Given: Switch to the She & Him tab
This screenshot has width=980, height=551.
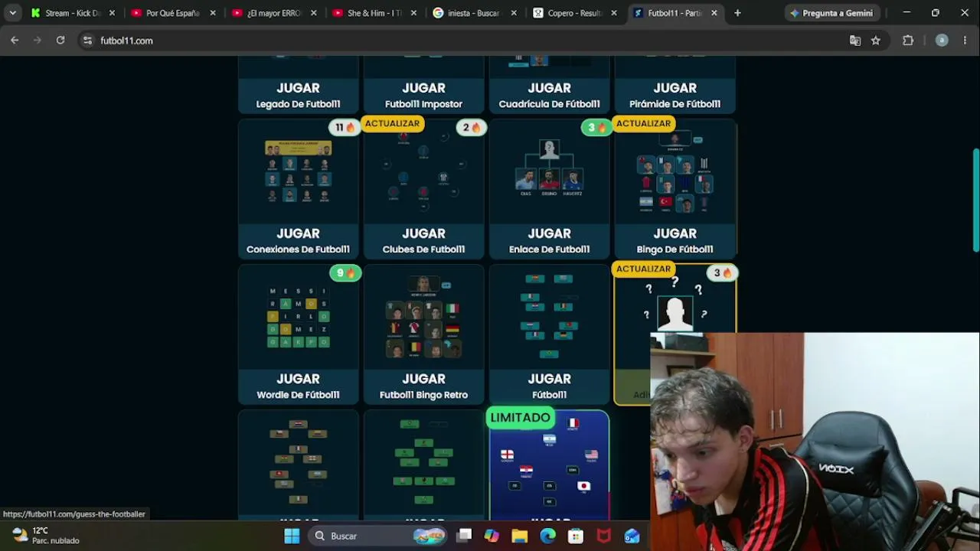Looking at the screenshot, I should point(374,13).
